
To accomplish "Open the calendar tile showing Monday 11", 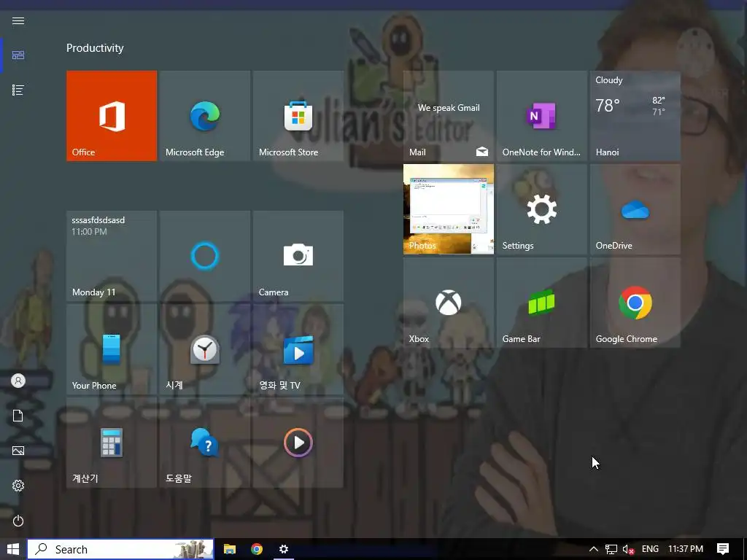I will (112, 256).
